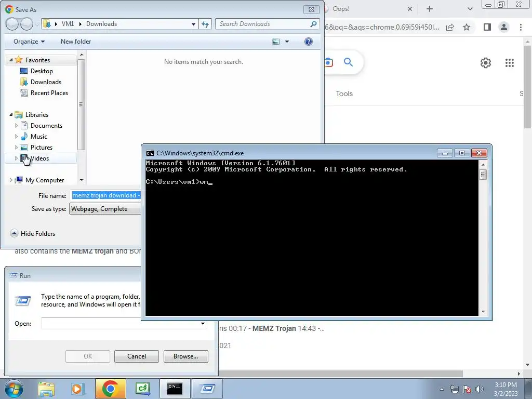Open the Save as type dropdown
Screen dimensions: 532x399
(x=105, y=209)
